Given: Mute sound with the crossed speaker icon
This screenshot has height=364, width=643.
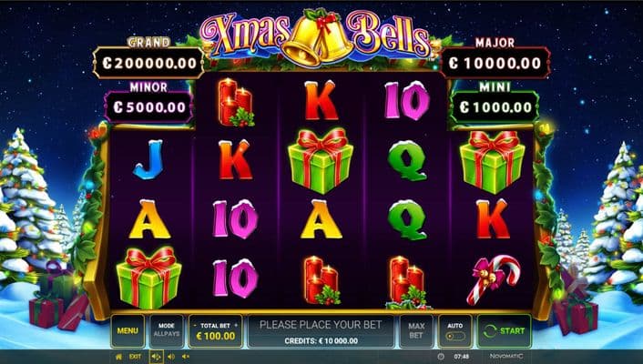Looking at the screenshot, I should click(x=186, y=357).
